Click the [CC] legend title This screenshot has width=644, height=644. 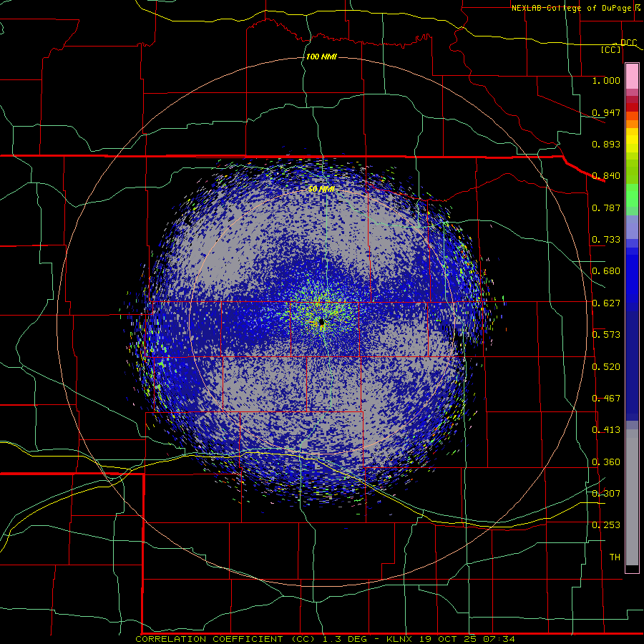point(611,50)
